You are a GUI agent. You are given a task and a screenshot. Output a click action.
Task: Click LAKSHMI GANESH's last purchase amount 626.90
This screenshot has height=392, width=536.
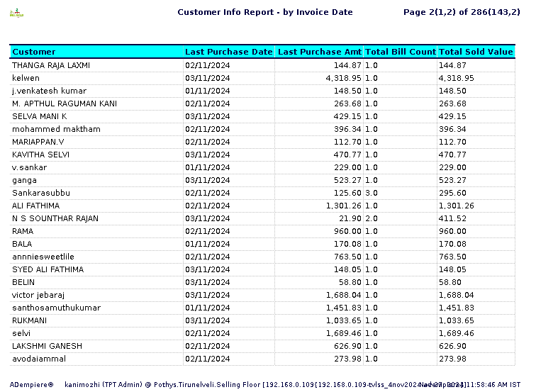click(x=347, y=346)
